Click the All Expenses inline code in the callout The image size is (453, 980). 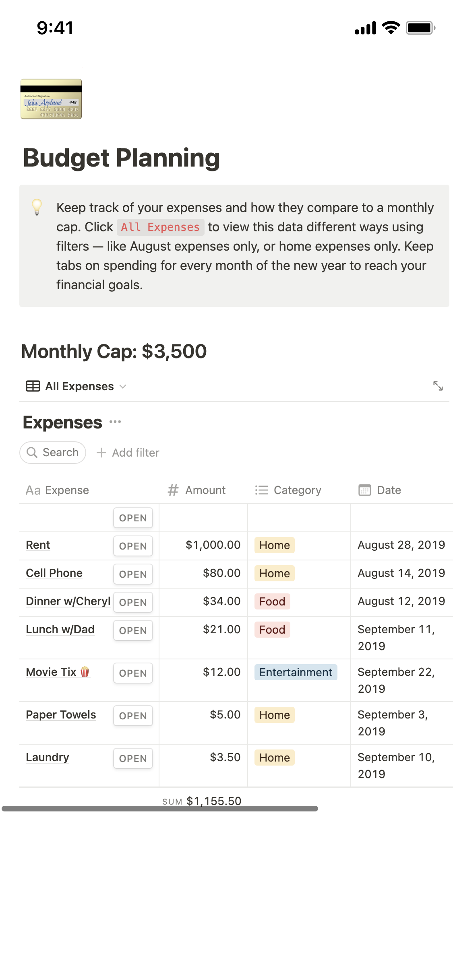click(x=160, y=227)
